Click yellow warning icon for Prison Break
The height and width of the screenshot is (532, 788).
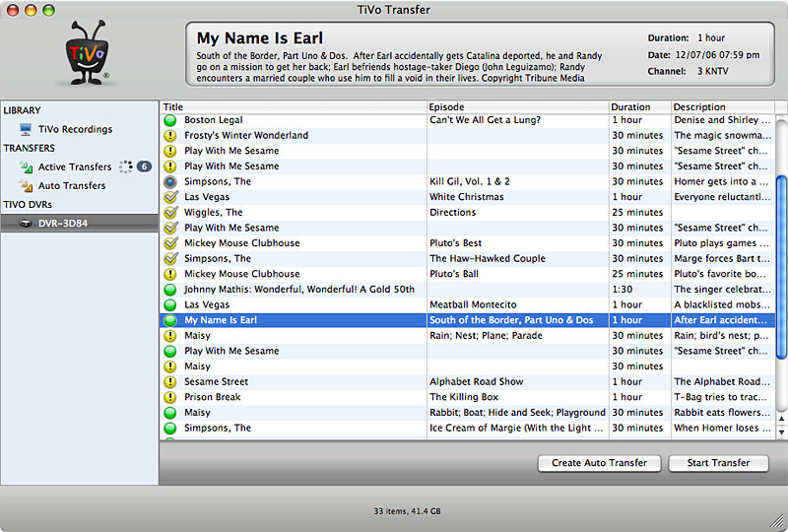tap(170, 398)
